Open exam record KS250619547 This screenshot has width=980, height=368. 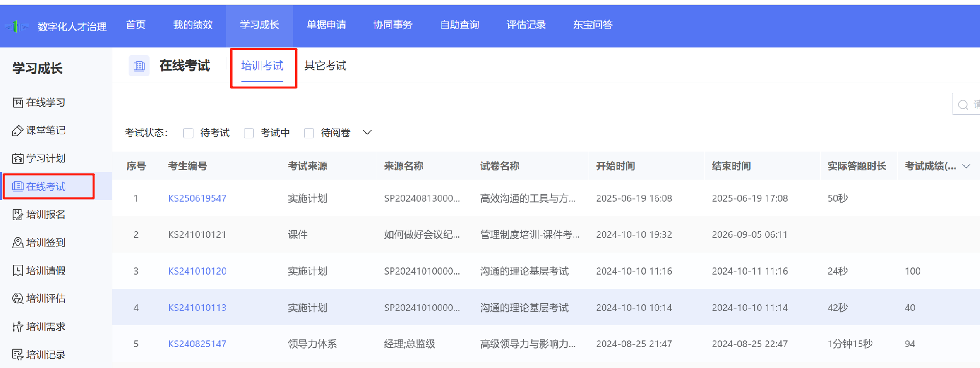click(x=197, y=199)
